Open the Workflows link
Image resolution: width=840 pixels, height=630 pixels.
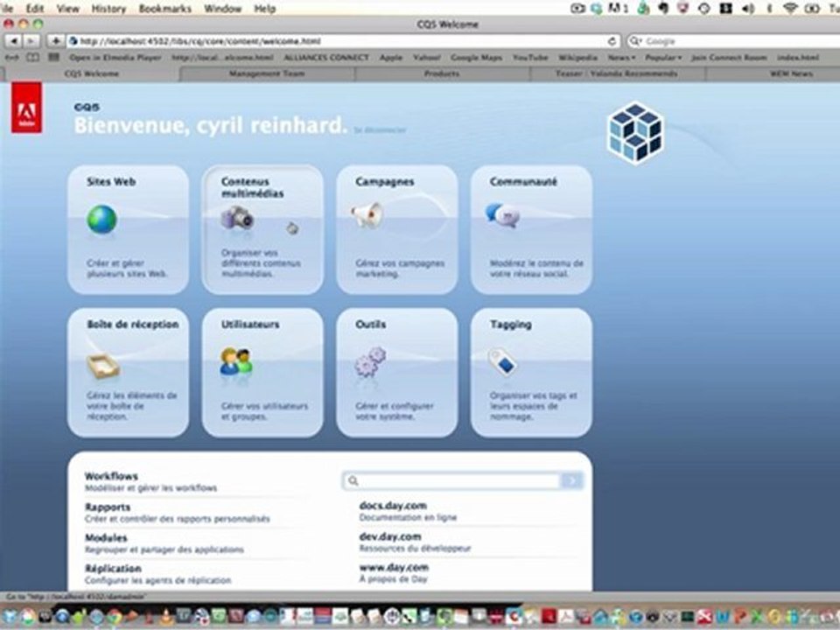tap(111, 476)
